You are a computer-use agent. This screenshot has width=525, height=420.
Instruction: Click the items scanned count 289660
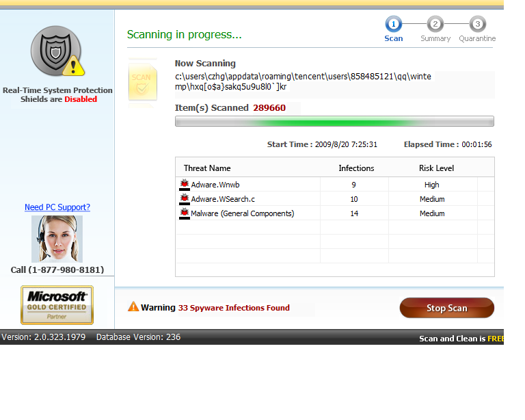point(269,108)
